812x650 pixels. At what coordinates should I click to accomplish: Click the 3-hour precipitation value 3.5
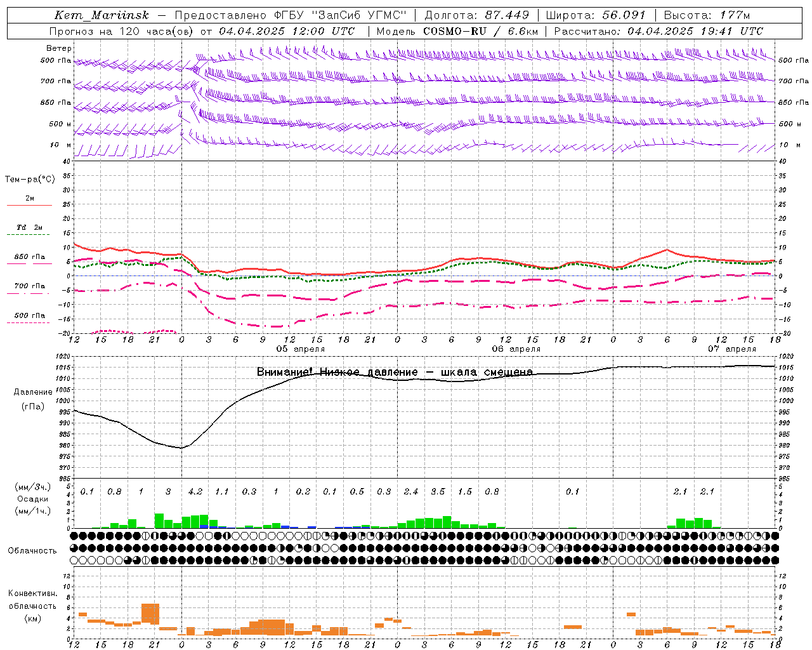[438, 491]
